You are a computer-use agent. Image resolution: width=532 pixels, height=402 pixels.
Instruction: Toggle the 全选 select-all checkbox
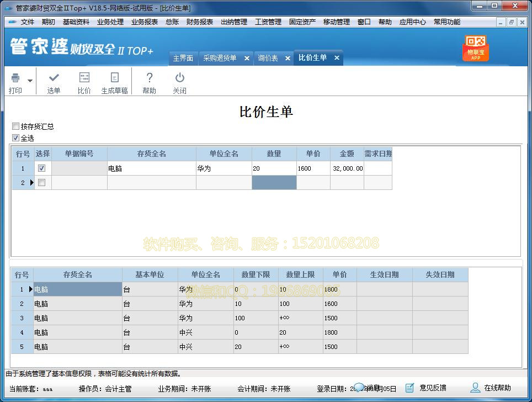15,138
